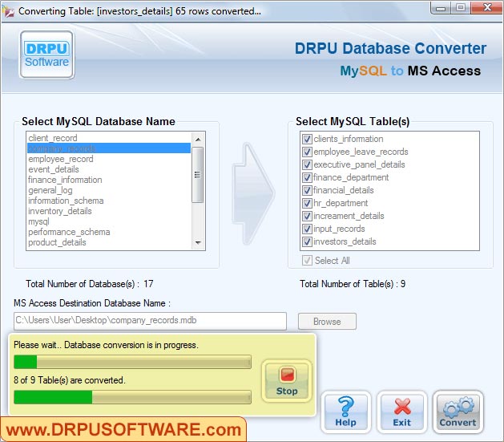Viewport: 504px width, 442px height.
Task: Select information_schema database
Action: point(109,201)
